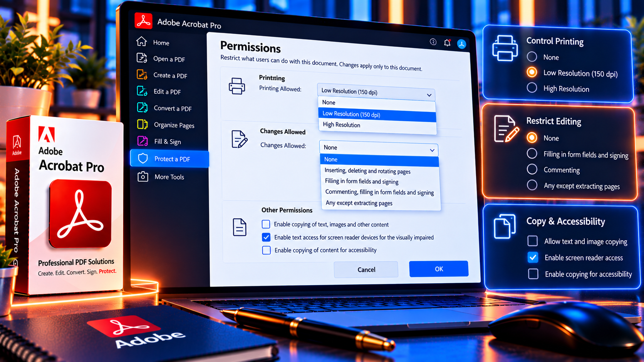
Task: Choose Any except extracting pages dropdown option
Action: (381, 203)
